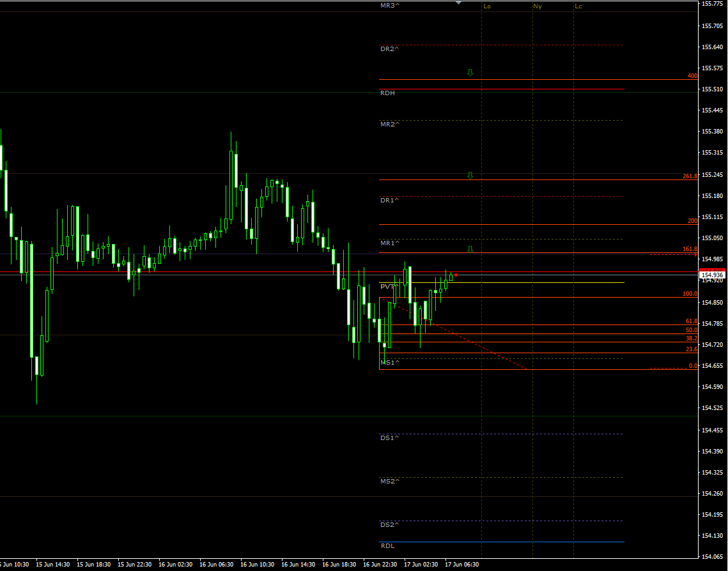Viewport: 728px width, 571px height.
Task: Select Fibonacci 50.0 level label
Action: (x=692, y=330)
